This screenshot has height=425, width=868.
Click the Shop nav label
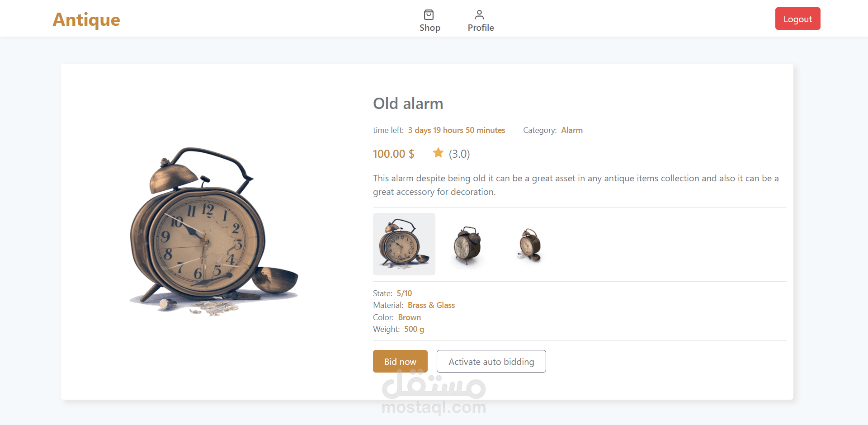click(429, 28)
